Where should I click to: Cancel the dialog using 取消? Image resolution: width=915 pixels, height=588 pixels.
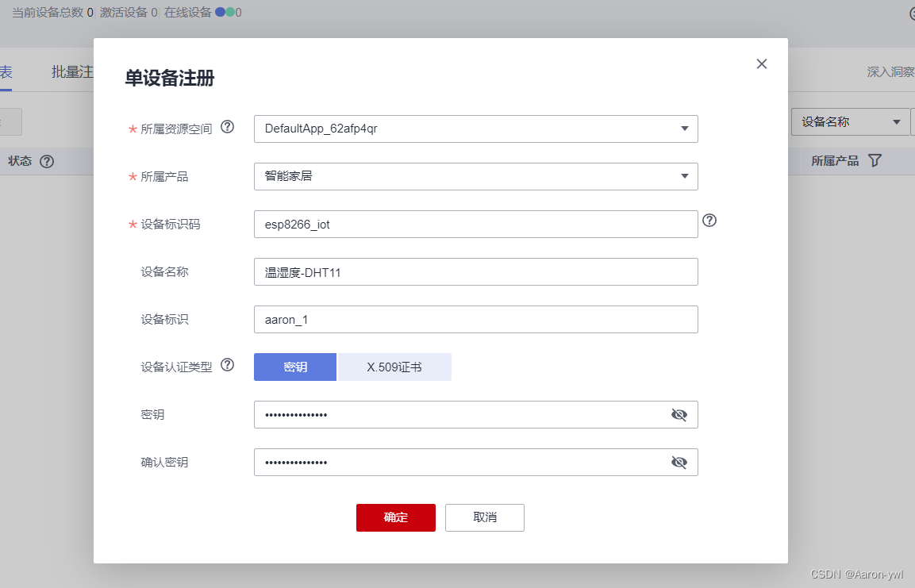point(484,517)
